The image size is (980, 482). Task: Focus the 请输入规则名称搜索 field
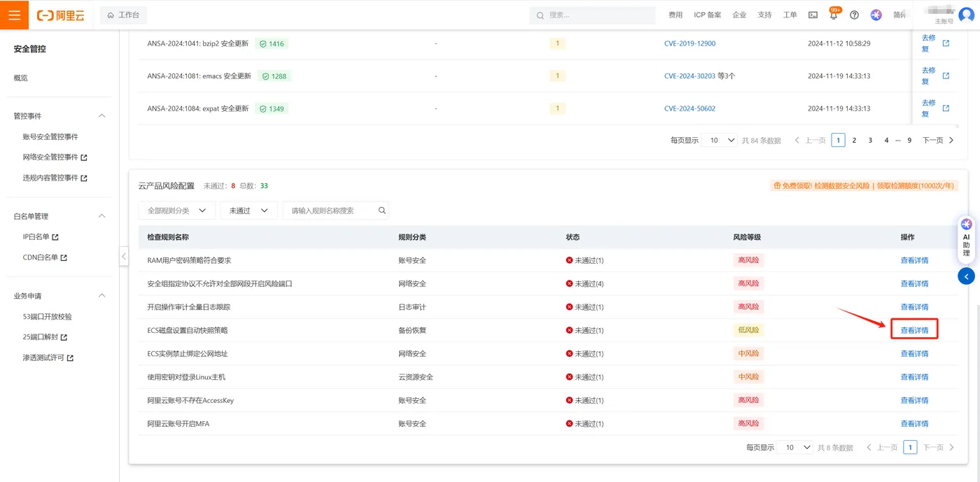coord(329,211)
